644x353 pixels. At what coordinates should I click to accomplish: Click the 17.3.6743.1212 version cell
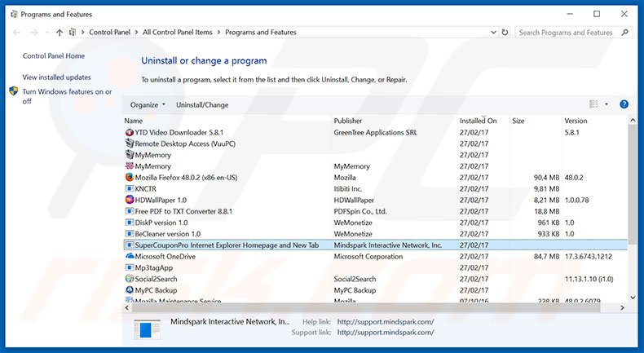(x=588, y=257)
